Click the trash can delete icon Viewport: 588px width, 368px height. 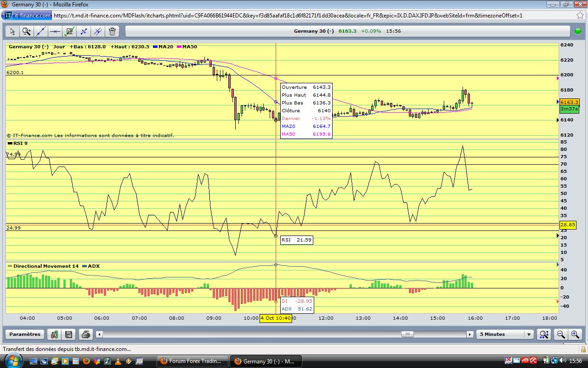(112, 31)
